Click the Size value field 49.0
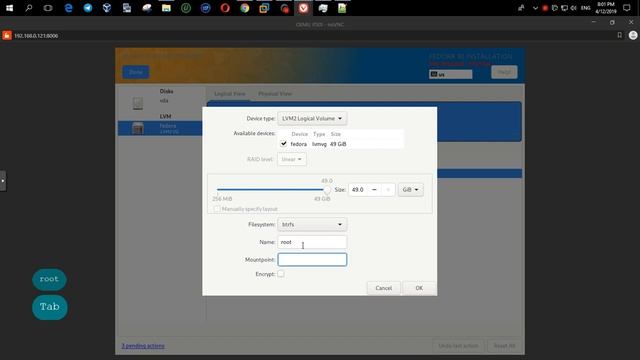The image size is (640, 360). 358,190
